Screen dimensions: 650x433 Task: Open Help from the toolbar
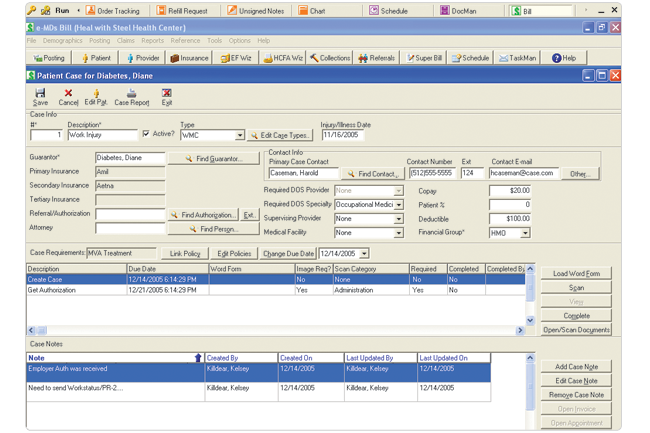pos(564,58)
